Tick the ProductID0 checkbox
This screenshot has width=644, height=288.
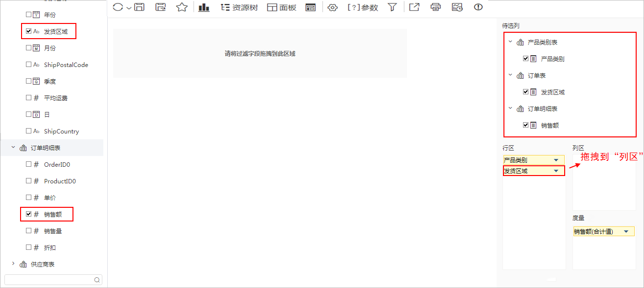[28, 181]
